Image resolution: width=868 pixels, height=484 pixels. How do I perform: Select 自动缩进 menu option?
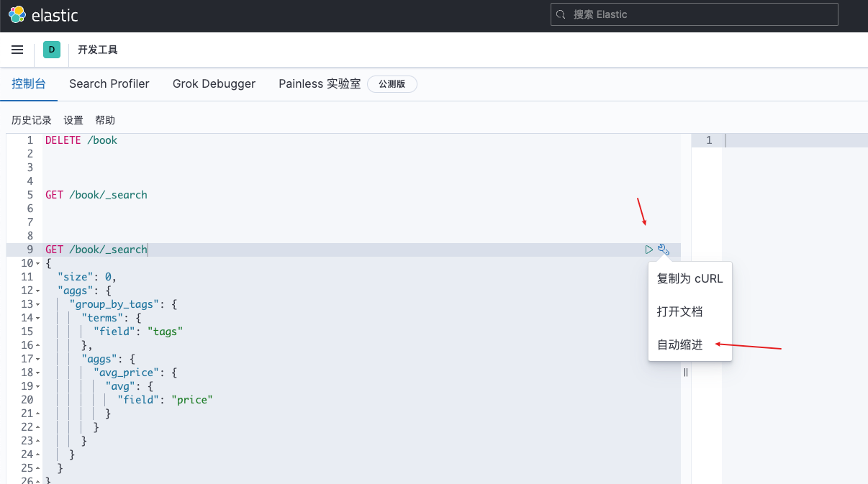point(679,344)
